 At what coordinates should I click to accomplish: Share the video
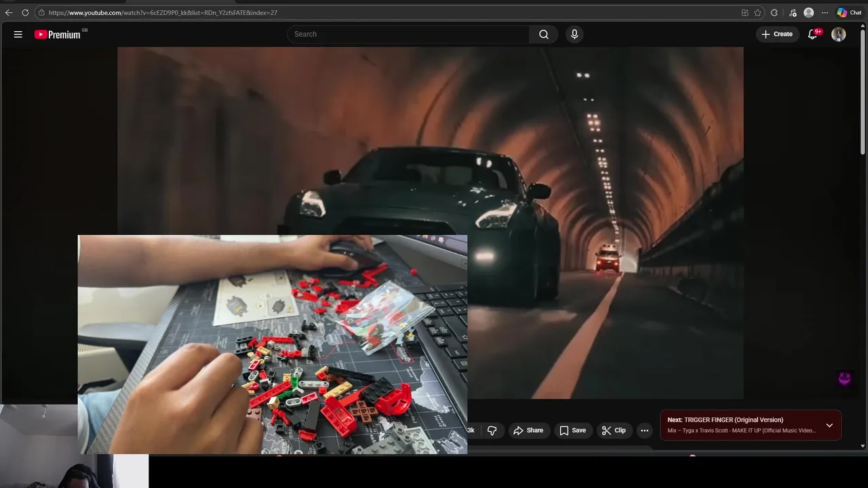[528, 430]
